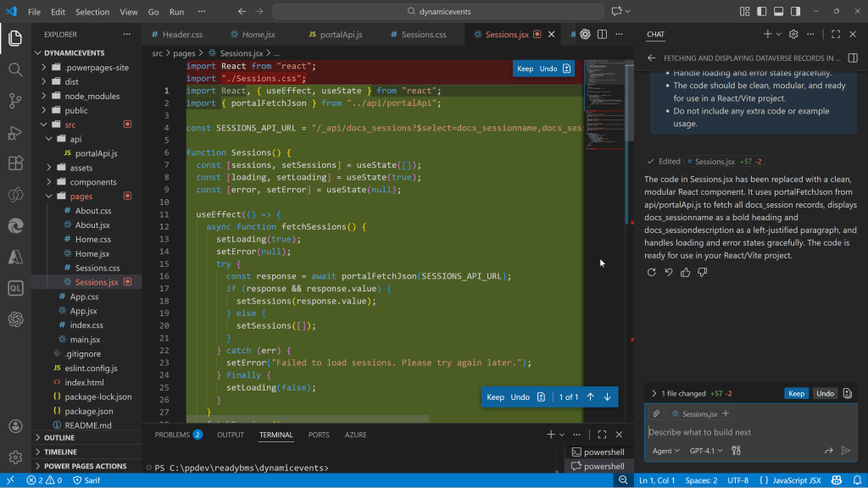Image resolution: width=868 pixels, height=488 pixels.
Task: Click the thumbs up icon on chat response
Action: click(x=685, y=272)
